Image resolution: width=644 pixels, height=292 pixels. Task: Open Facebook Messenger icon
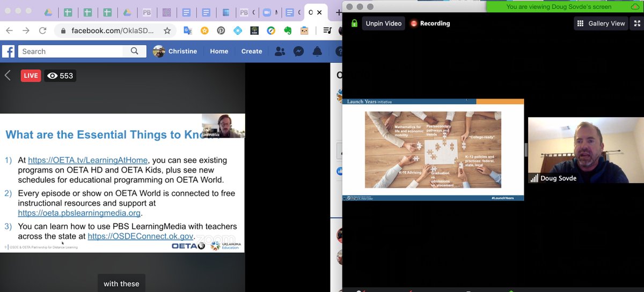point(298,51)
